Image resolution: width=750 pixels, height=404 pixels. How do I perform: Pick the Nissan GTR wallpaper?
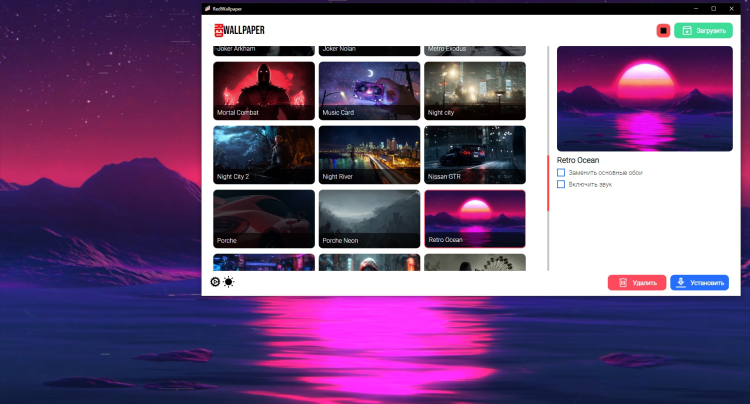coord(475,155)
